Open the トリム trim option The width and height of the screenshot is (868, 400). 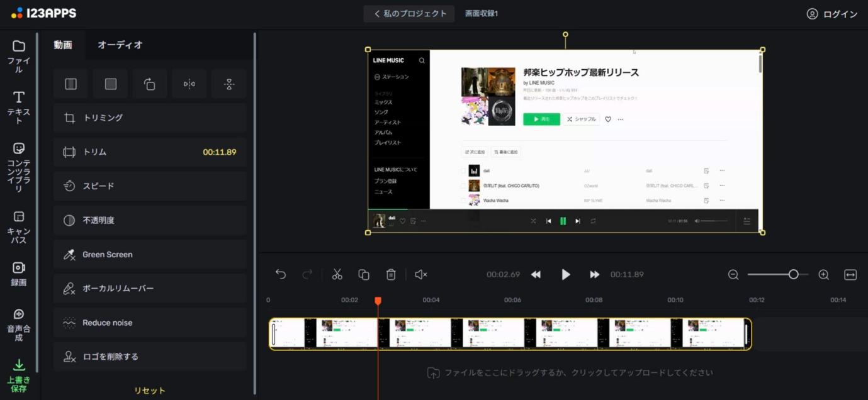tap(150, 152)
